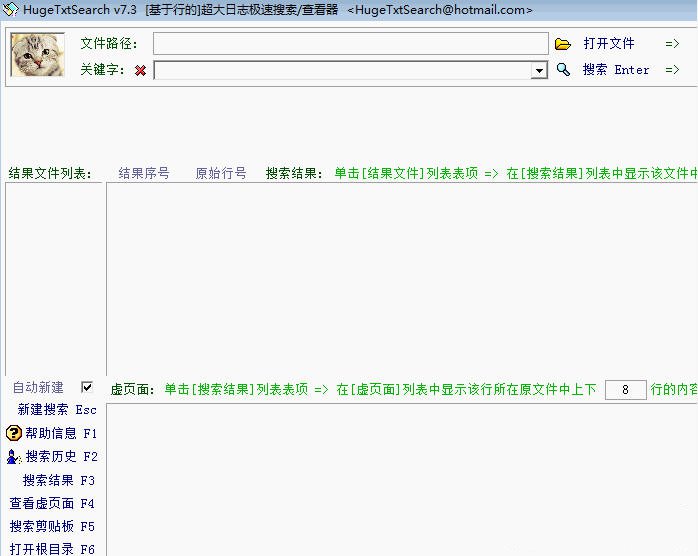Click the magnifier search icon
Screen dimensions: 698x556
pos(563,69)
